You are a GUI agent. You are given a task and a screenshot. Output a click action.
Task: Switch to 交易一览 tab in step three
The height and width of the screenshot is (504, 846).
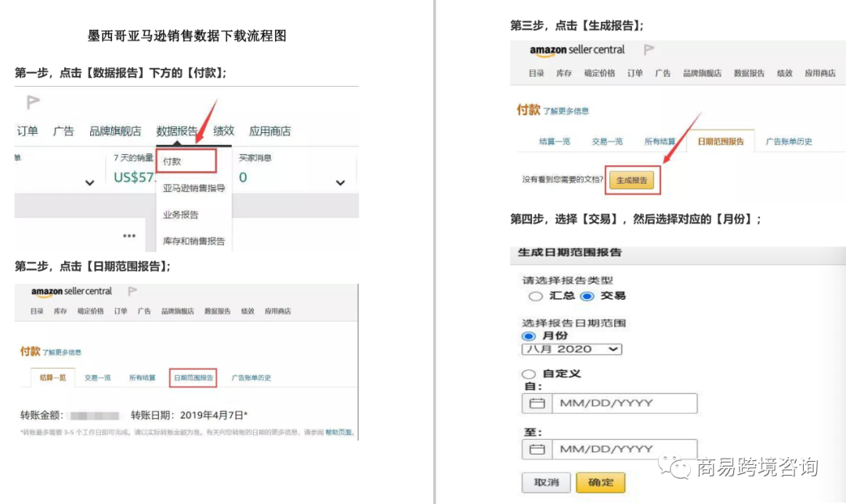pyautogui.click(x=607, y=141)
